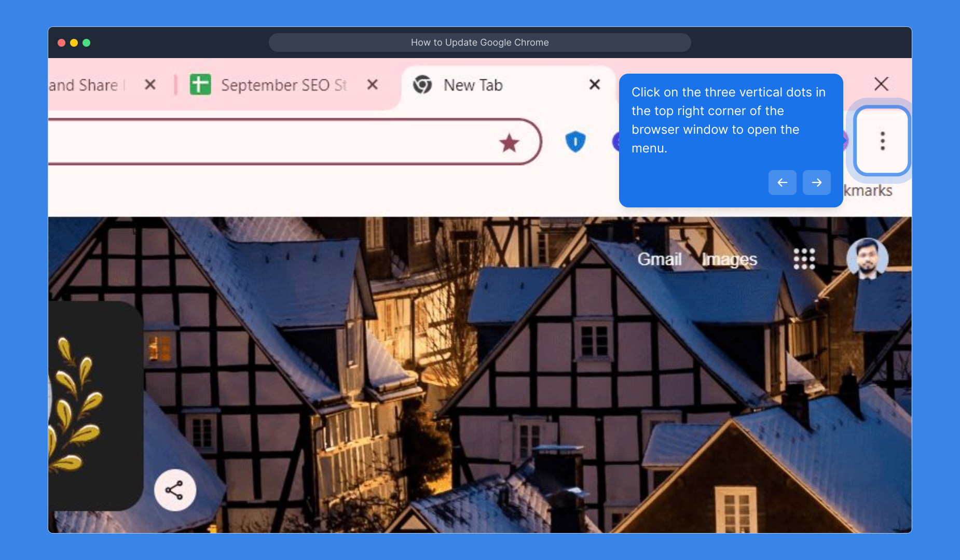The height and width of the screenshot is (560, 960).
Task: Close the 'and Share' tab
Action: (150, 85)
